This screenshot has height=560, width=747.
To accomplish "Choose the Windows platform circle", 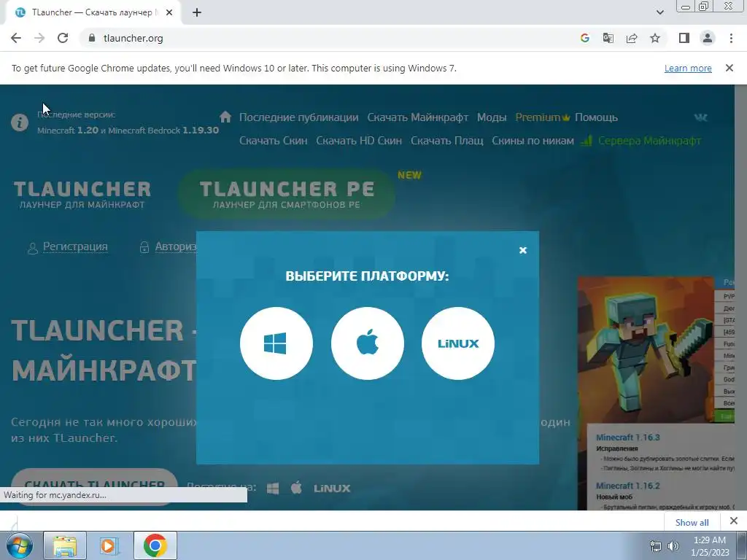I will point(276,343).
